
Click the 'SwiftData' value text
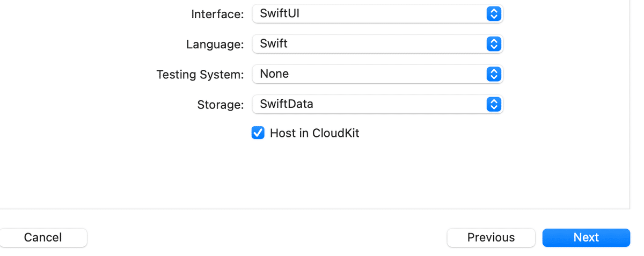(x=287, y=104)
